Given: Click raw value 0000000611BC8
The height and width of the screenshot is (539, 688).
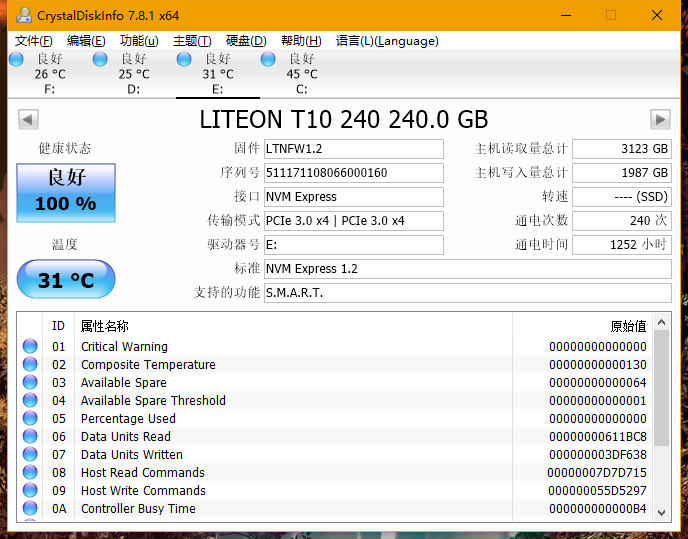Looking at the screenshot, I should tap(598, 437).
